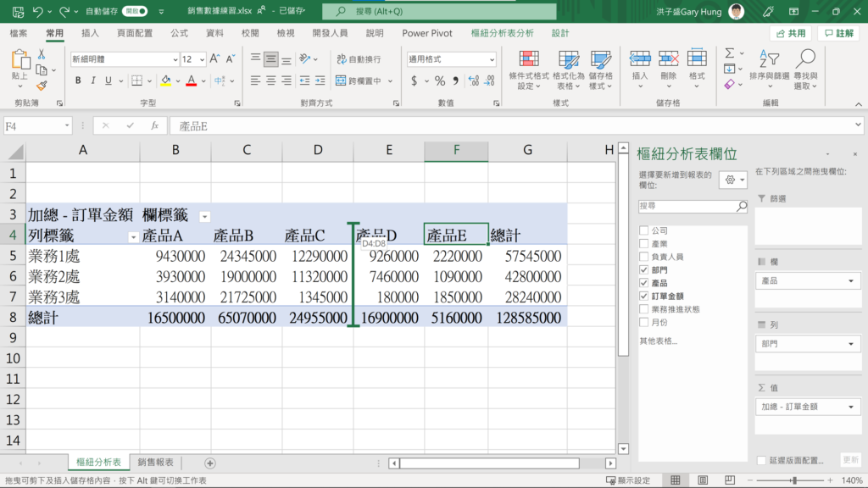The width and height of the screenshot is (868, 488).
Task: Click the Redo icon in the title bar
Action: [64, 11]
